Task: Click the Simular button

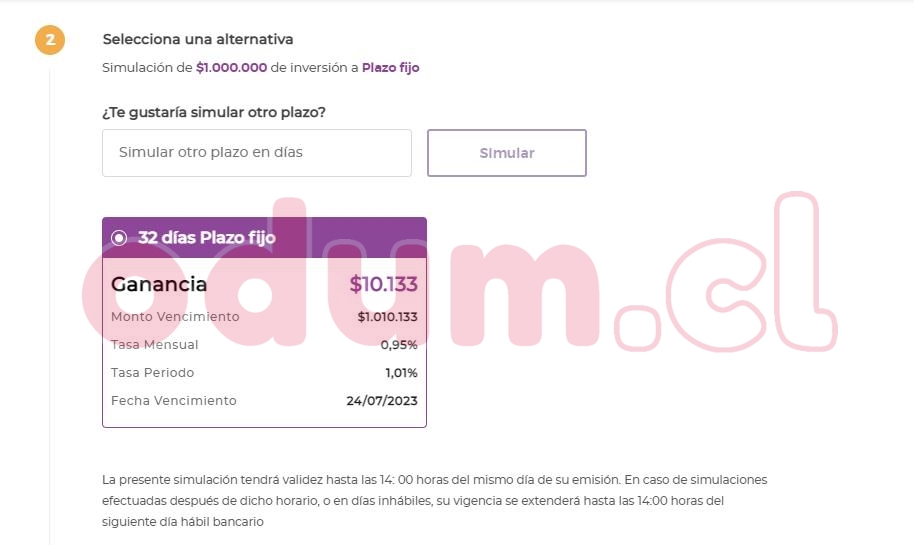Action: (507, 153)
